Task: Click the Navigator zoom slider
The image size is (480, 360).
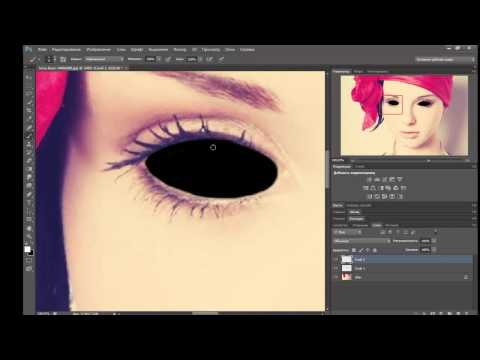Action: [428, 161]
